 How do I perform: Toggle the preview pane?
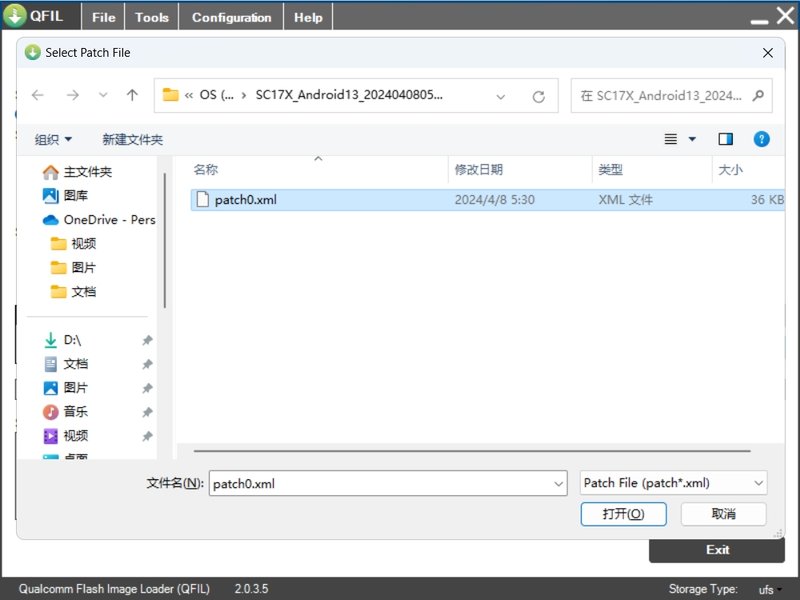point(726,139)
